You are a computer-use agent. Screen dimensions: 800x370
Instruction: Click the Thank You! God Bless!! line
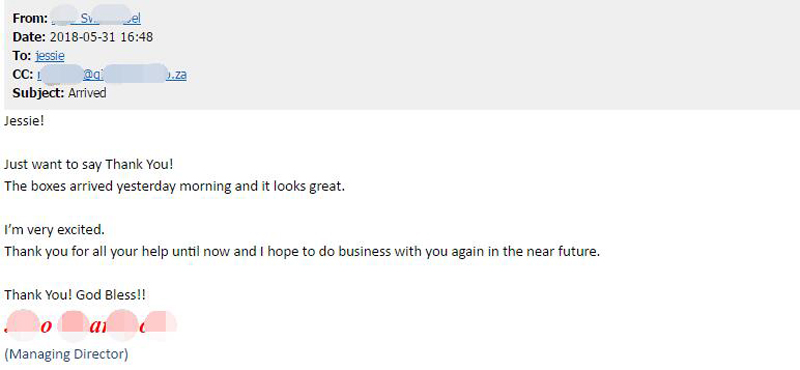click(x=76, y=295)
